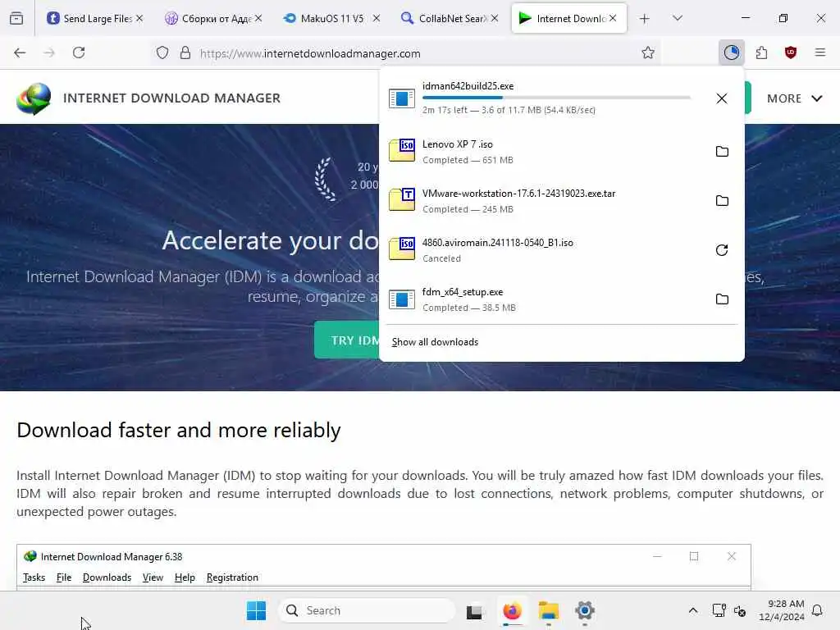Open Firefox View tabs button

tap(16, 18)
